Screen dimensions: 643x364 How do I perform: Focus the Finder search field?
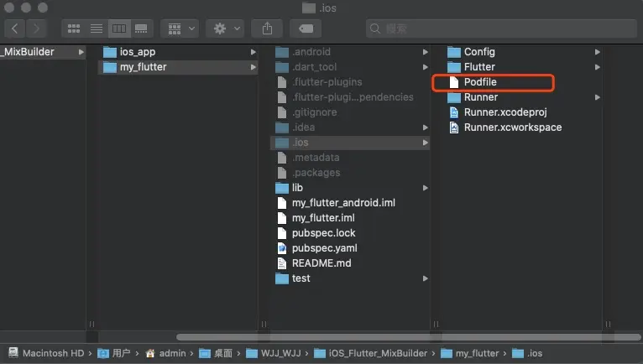pos(501,29)
